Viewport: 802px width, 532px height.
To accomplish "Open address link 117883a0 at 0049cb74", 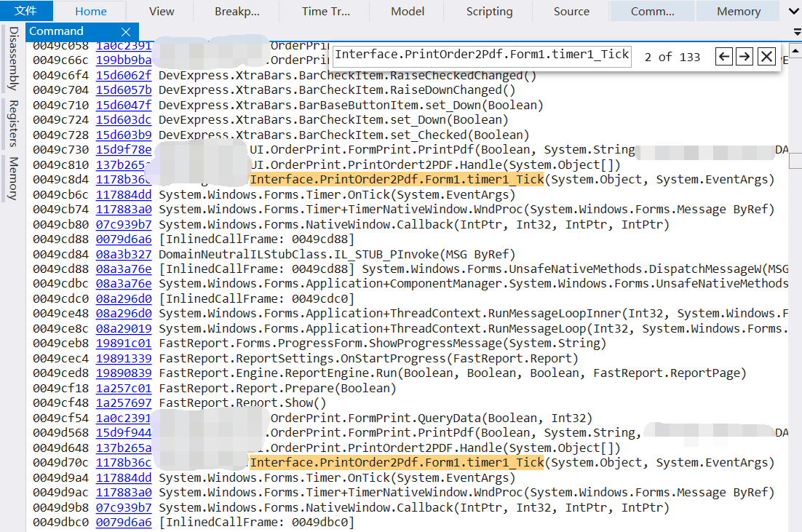I will [x=124, y=210].
